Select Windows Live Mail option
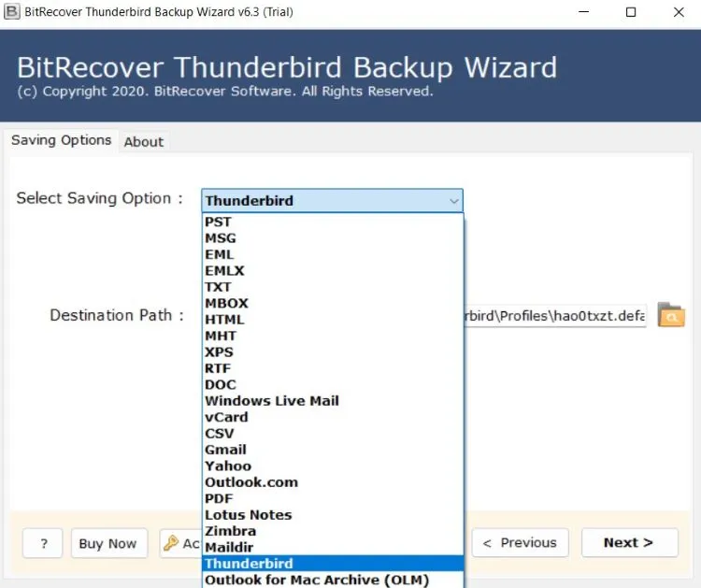Viewport: 701px width, 588px height. point(333,401)
